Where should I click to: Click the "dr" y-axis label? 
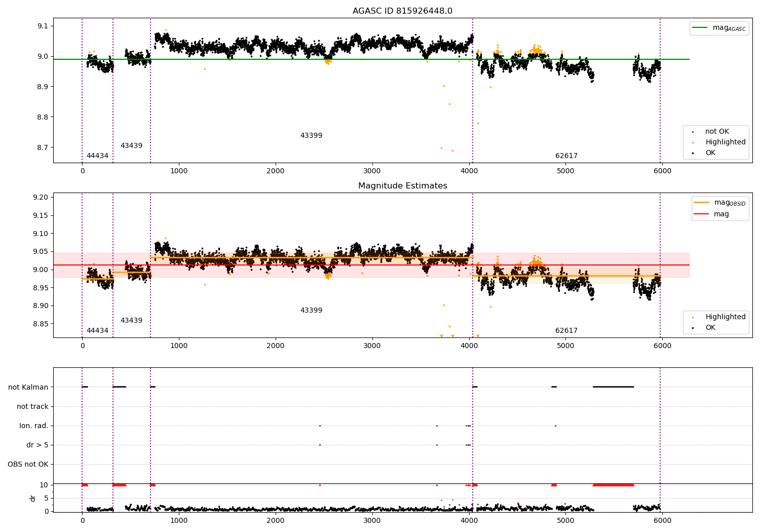[33, 498]
